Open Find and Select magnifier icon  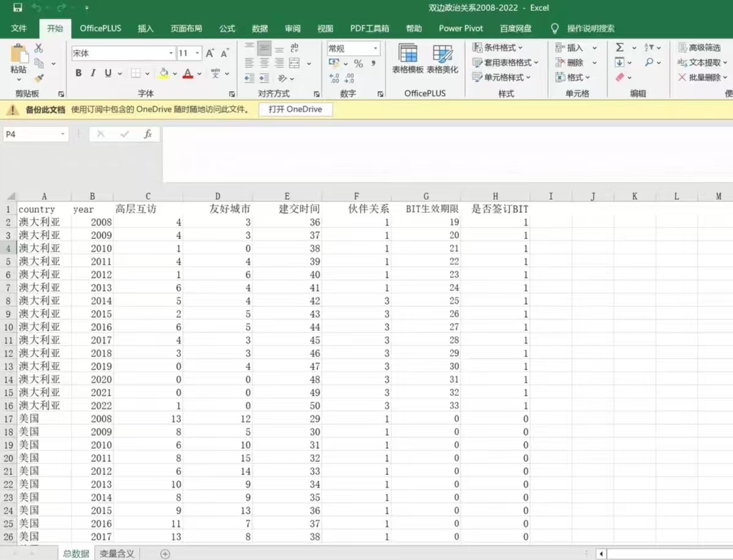click(x=649, y=62)
